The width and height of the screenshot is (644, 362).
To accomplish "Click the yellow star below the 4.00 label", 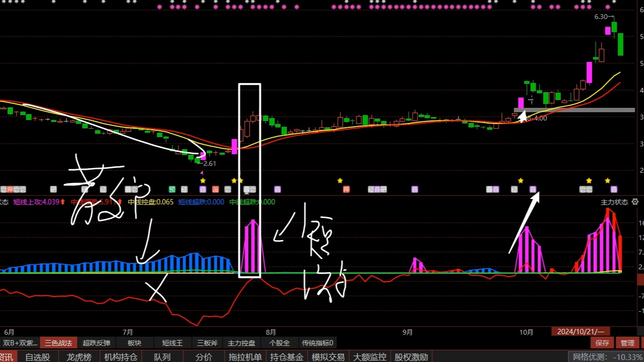I will click(x=520, y=181).
